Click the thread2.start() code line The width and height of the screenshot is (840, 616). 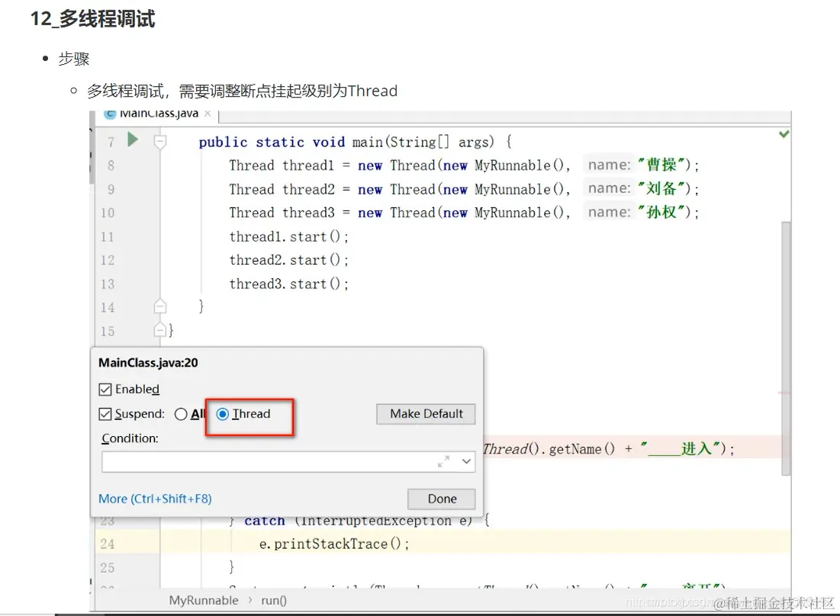[288, 260]
